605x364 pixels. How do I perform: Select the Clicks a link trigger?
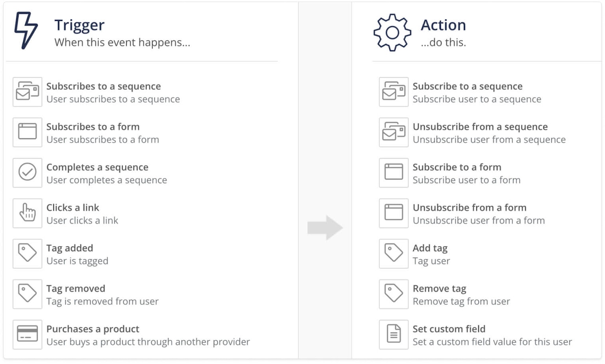(72, 208)
